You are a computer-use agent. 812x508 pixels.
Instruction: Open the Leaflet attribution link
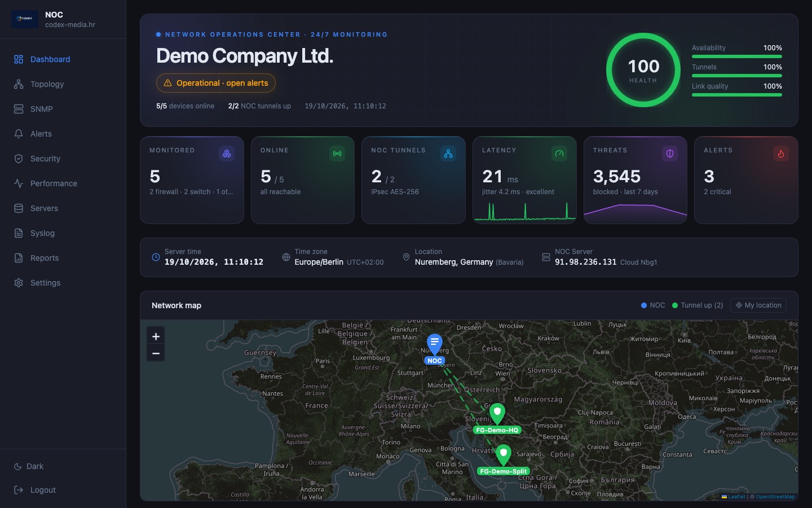coord(734,497)
